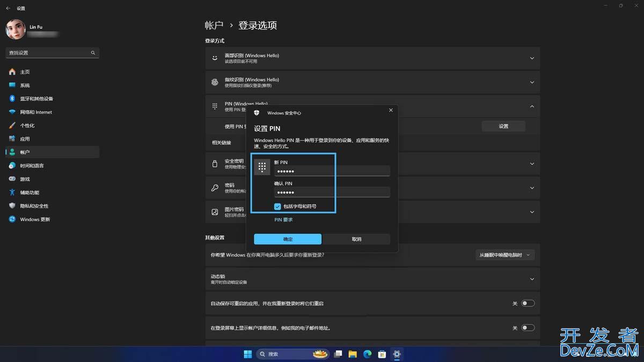Click the 取消 button in the dialog
644x362 pixels.
click(356, 239)
